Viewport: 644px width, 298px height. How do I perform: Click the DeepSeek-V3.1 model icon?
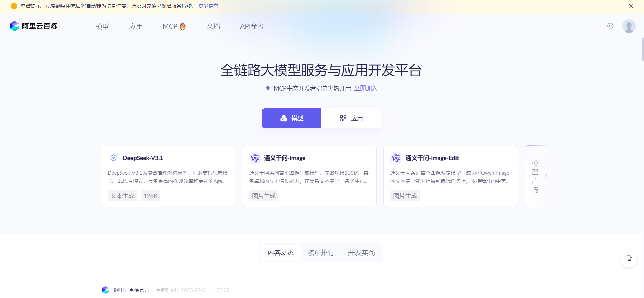point(114,158)
